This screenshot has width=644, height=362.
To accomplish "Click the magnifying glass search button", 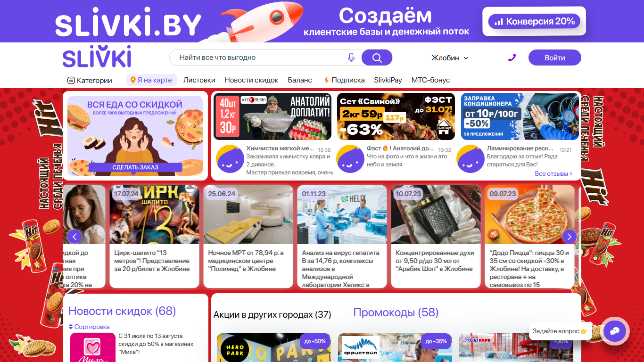I will pos(377,58).
